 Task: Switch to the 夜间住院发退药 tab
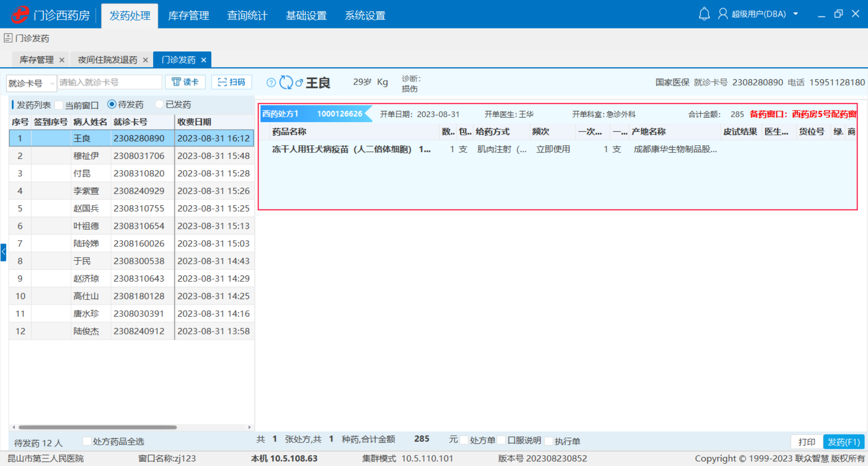[x=107, y=60]
